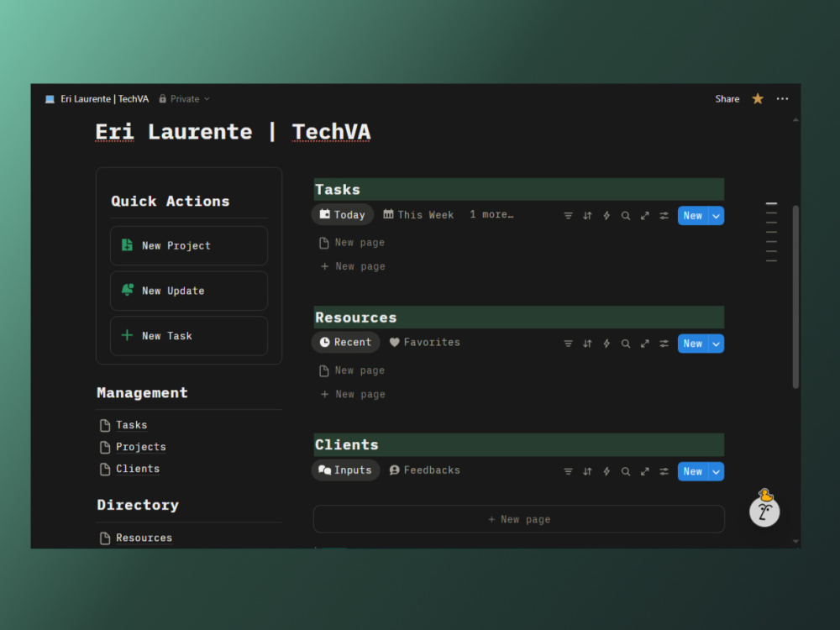The height and width of the screenshot is (630, 840).
Task: Open the 'New page' entry in Tasks list
Action: (352, 243)
